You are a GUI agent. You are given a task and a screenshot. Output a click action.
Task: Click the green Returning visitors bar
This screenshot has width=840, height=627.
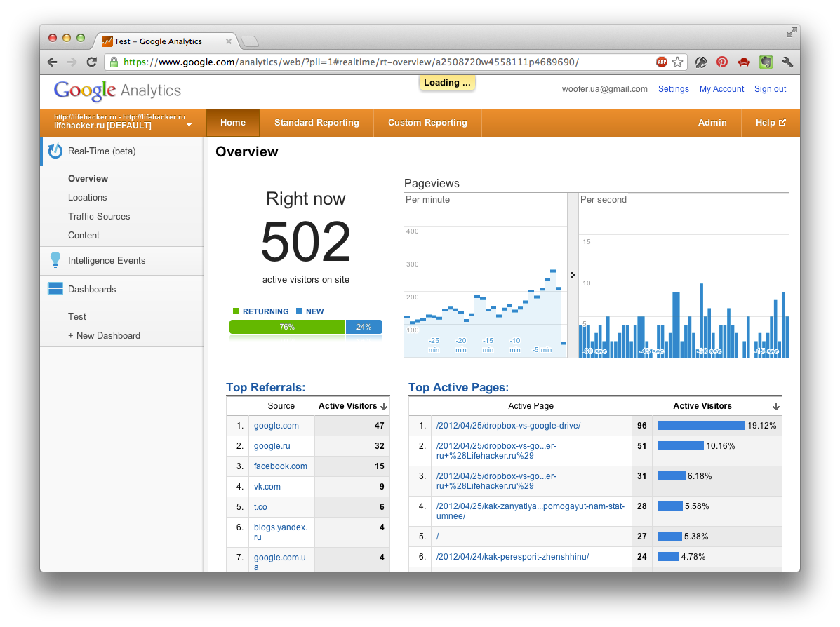(x=287, y=327)
